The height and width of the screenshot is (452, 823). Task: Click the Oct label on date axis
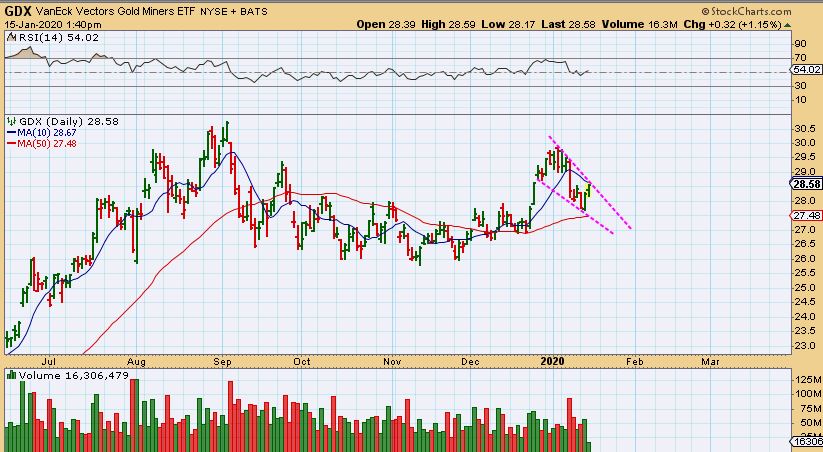(x=302, y=362)
